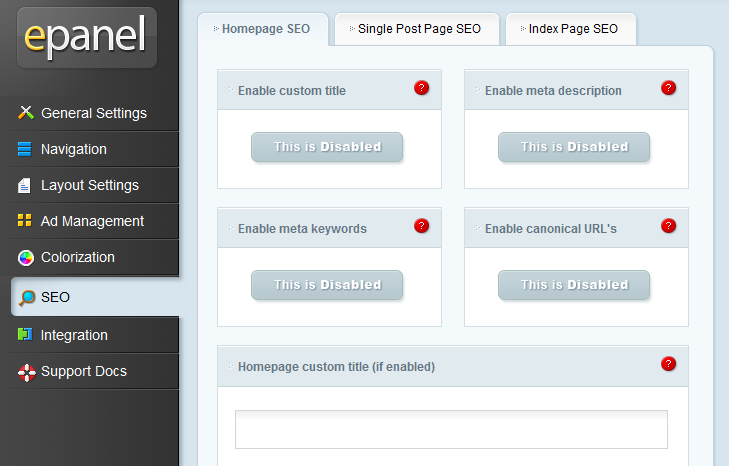Click the Colorization color wheel icon
This screenshot has width=729, height=466.
point(26,258)
